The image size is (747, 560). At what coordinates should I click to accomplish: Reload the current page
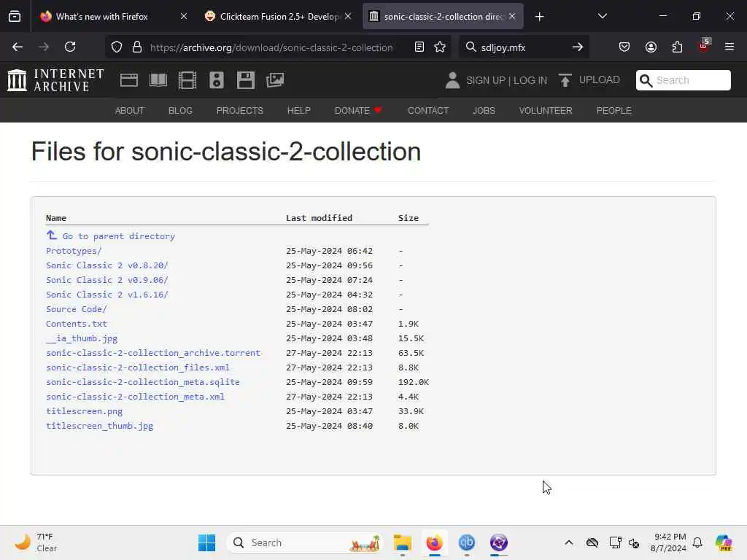tap(70, 47)
